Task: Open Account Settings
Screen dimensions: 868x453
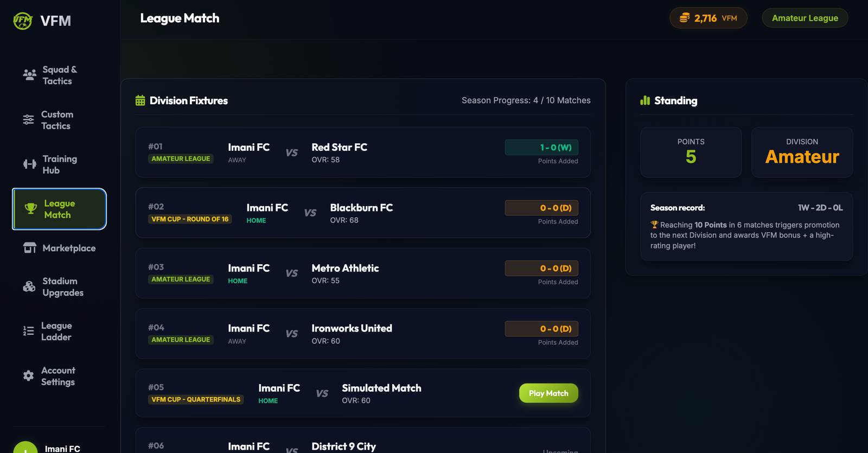Action: pyautogui.click(x=59, y=375)
